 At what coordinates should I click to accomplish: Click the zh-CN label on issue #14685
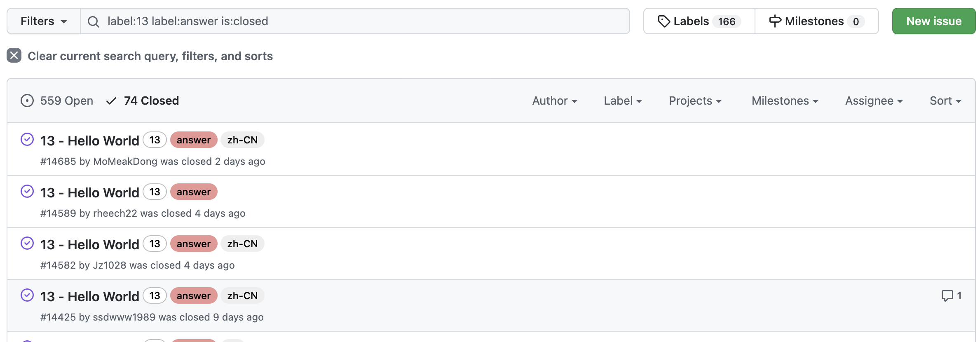click(x=242, y=140)
